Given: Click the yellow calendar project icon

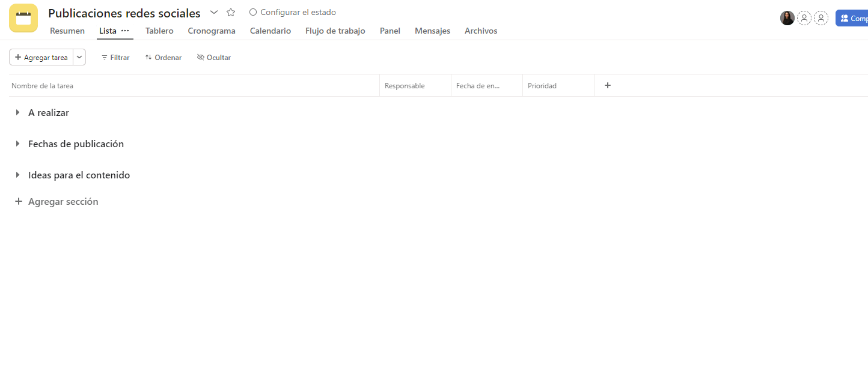Looking at the screenshot, I should 23,18.
